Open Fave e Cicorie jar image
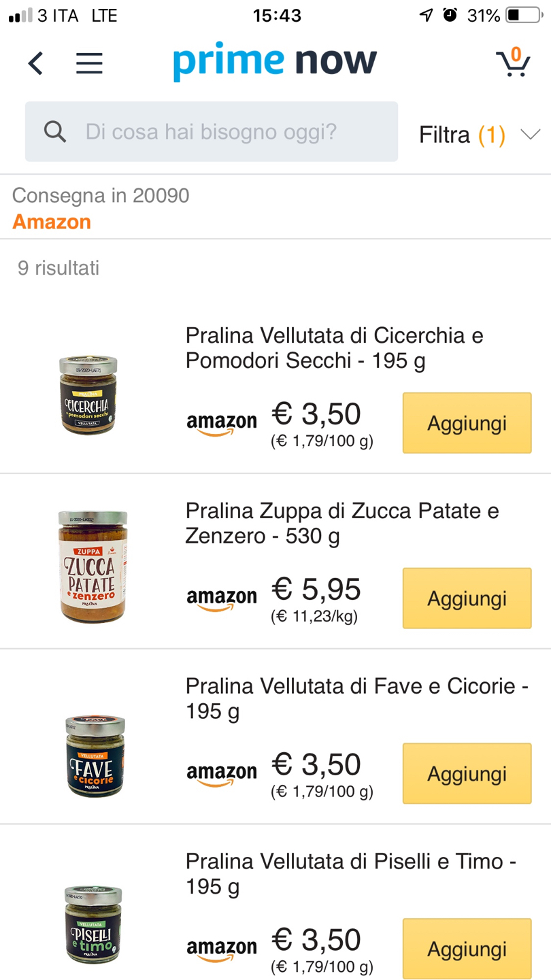The image size is (551, 980). [95, 756]
